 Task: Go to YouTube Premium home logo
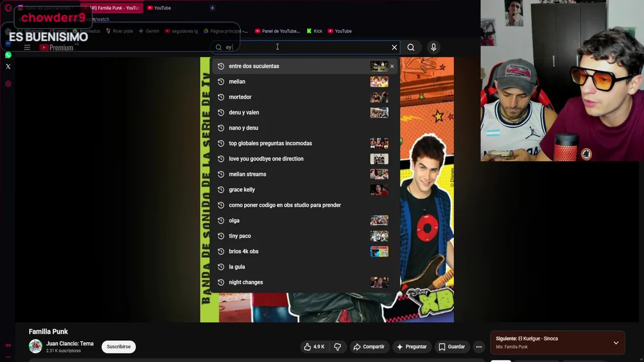(57, 47)
